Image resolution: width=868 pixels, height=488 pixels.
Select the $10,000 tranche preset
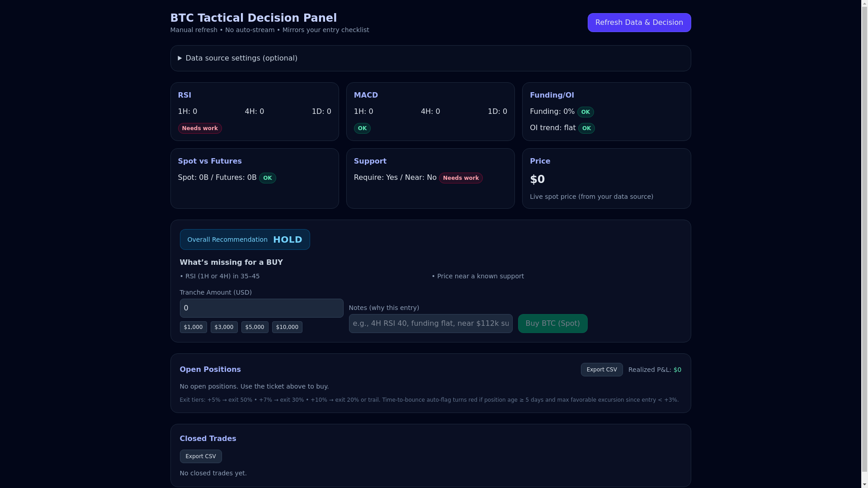(x=287, y=327)
